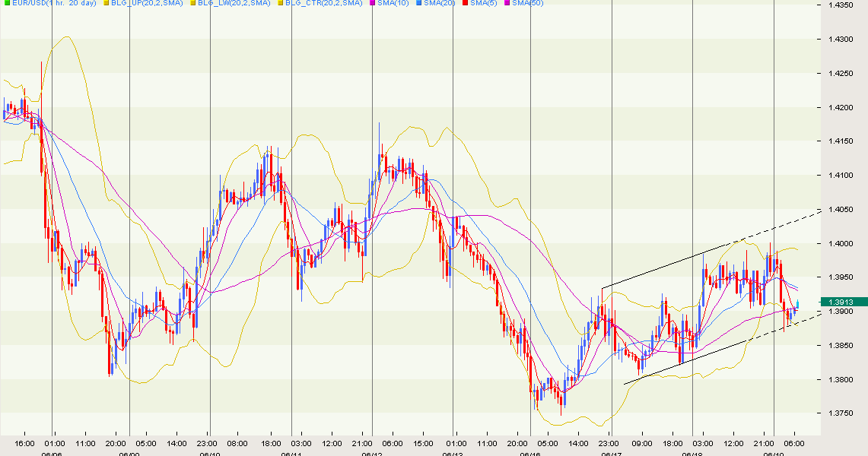The width and height of the screenshot is (868, 456).
Task: Click the 16:00 time axis label
Action: tap(24, 443)
